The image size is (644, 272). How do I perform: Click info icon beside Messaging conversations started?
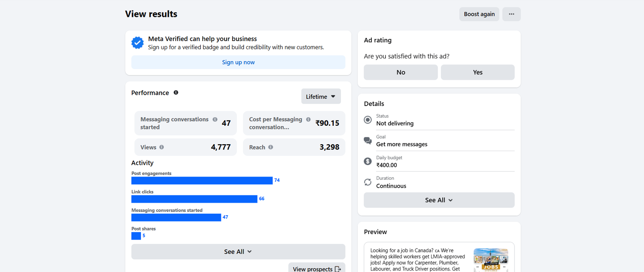point(215,120)
